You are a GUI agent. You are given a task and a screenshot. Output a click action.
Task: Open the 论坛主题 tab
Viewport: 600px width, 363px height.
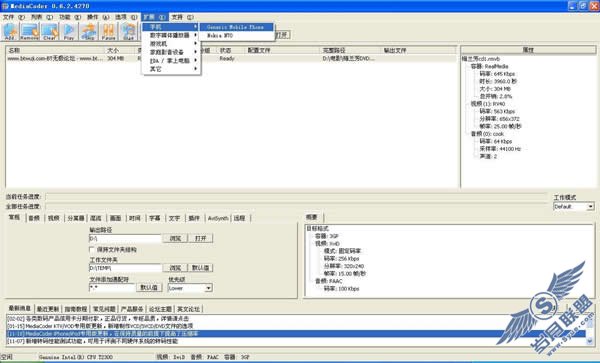[x=160, y=309]
